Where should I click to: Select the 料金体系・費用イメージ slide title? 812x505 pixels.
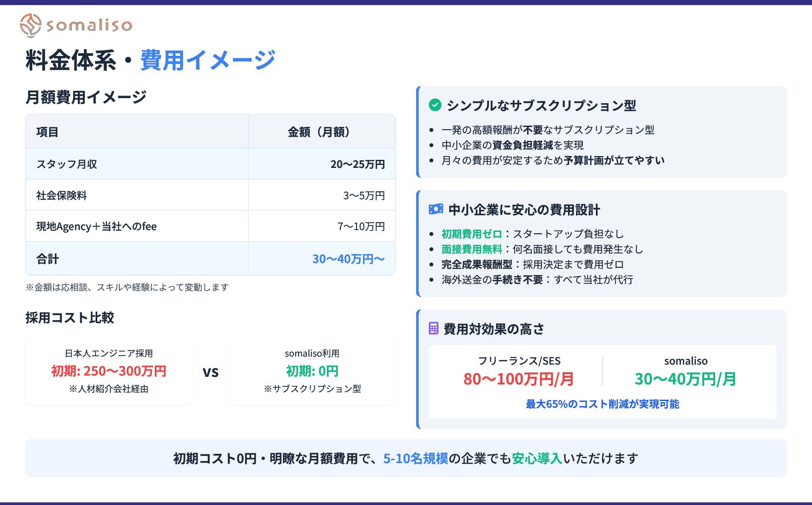tap(151, 60)
